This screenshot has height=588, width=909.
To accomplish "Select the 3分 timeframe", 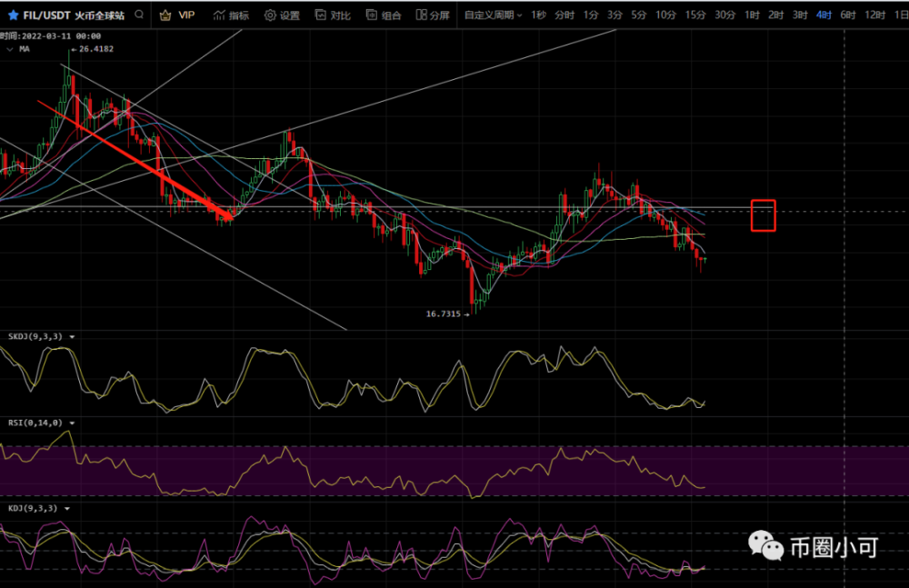I will 614,15.
